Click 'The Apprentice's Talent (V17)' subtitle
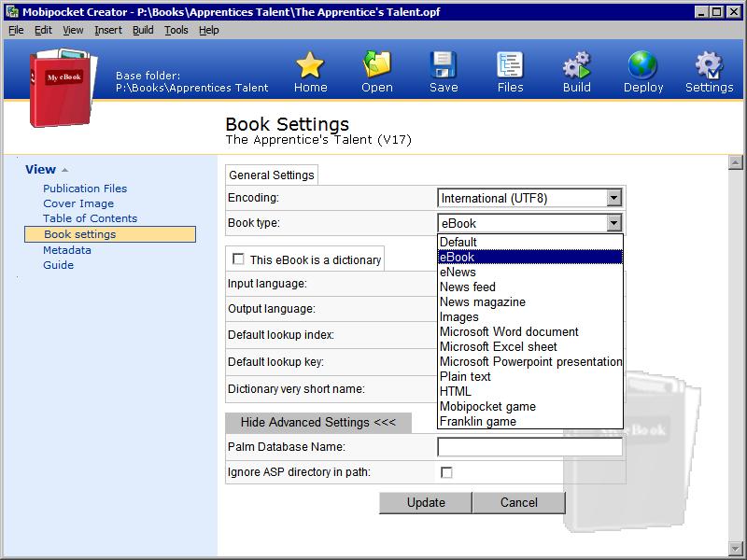 pos(318,140)
